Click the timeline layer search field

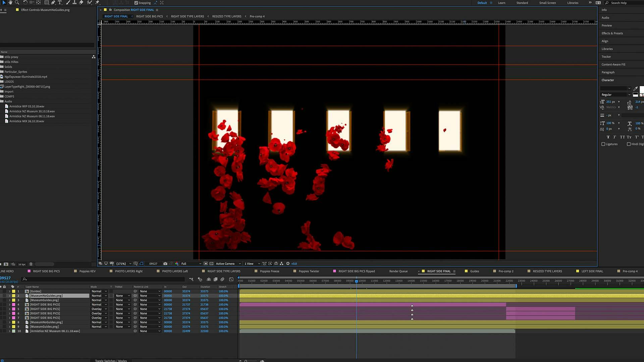pyautogui.click(x=103, y=279)
